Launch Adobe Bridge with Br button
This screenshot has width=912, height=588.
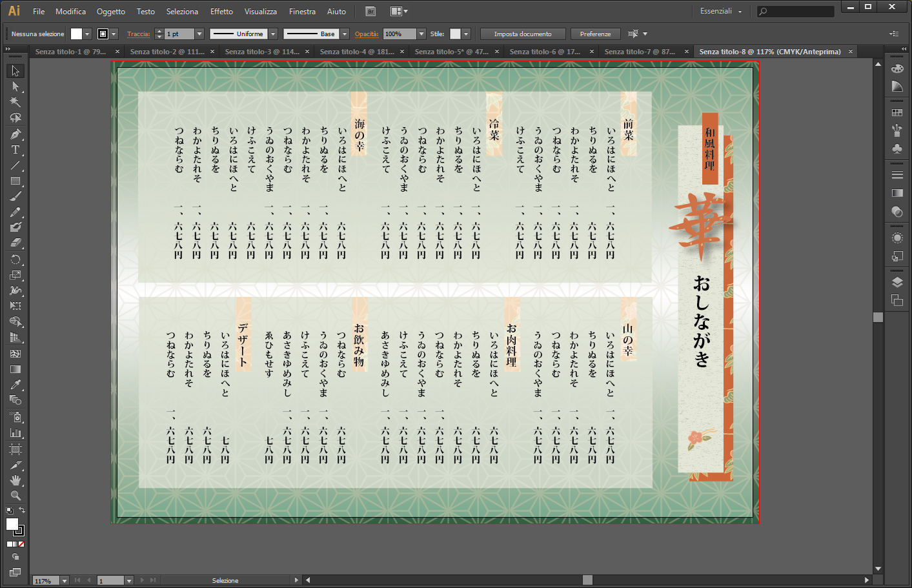point(370,11)
